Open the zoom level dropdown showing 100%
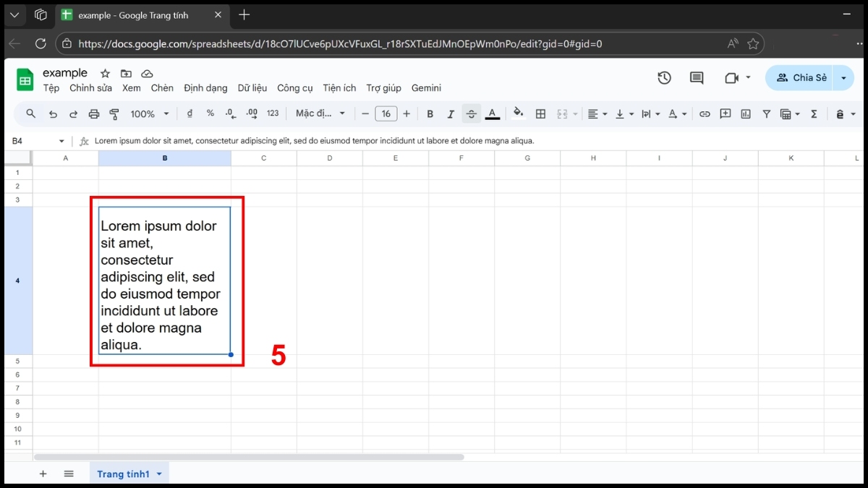 coord(148,114)
